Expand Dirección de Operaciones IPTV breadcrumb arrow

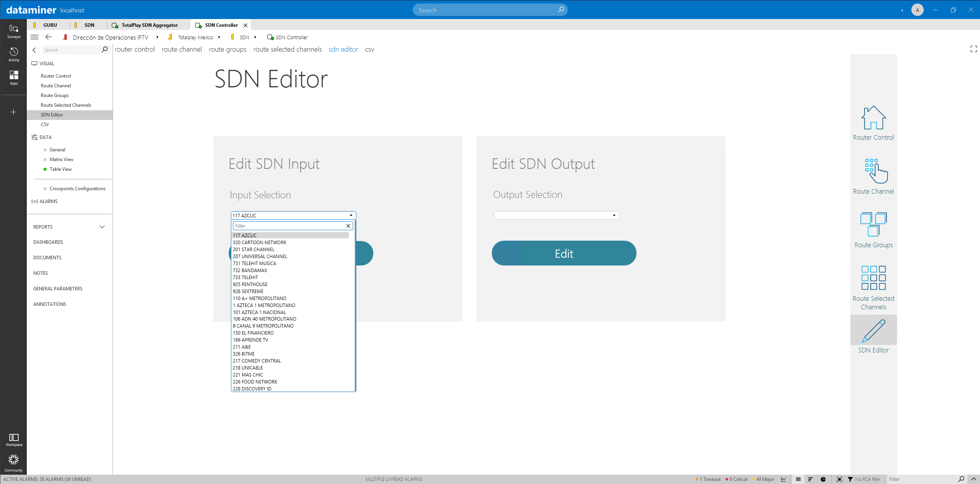pyautogui.click(x=157, y=37)
